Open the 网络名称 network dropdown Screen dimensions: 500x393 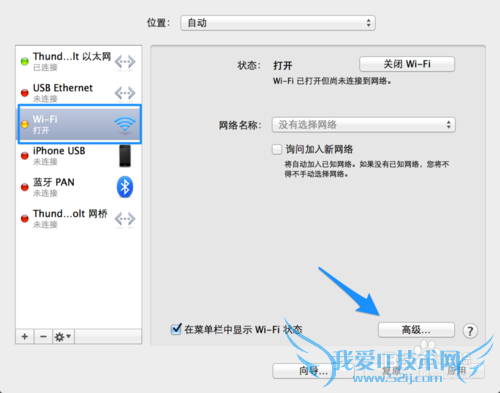coord(364,125)
